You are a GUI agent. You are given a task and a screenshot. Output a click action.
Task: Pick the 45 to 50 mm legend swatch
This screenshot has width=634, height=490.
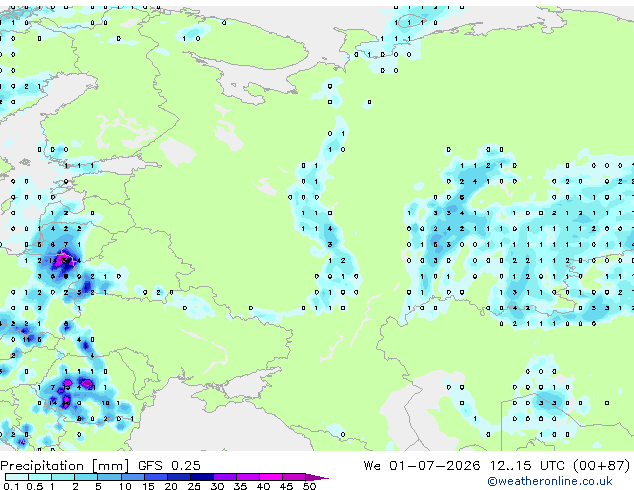[x=294, y=477]
